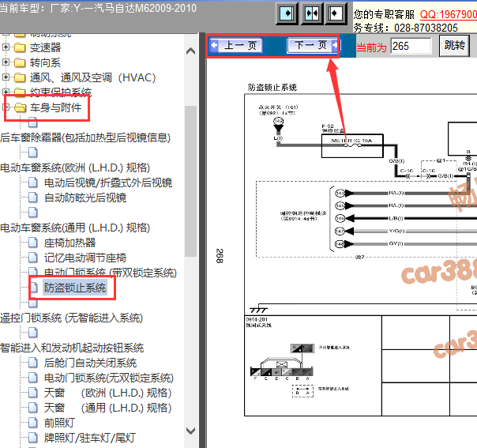The width and height of the screenshot is (477, 448).
Task: Open 电动门锁系统(无双锁定系统) entry
Action: click(109, 378)
